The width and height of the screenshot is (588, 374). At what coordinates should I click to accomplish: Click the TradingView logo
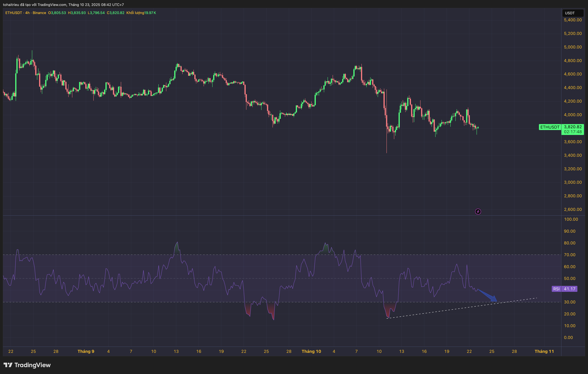tap(27, 365)
